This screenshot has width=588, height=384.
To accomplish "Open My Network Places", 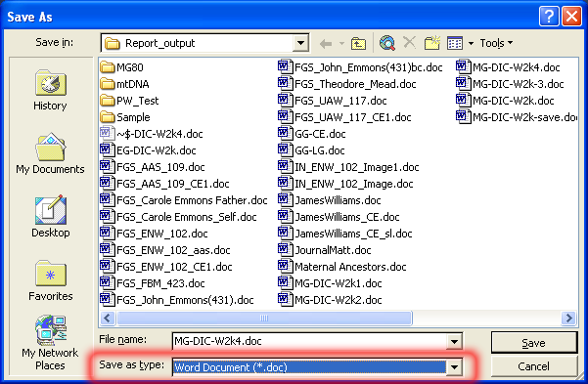I will [x=50, y=343].
